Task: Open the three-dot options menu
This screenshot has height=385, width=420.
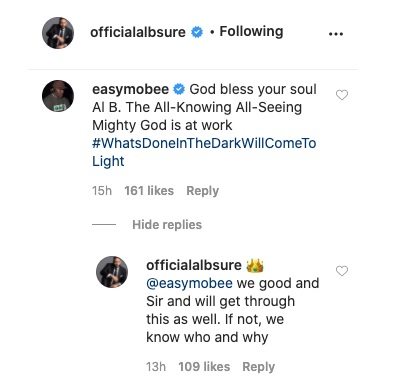Action: pos(336,34)
